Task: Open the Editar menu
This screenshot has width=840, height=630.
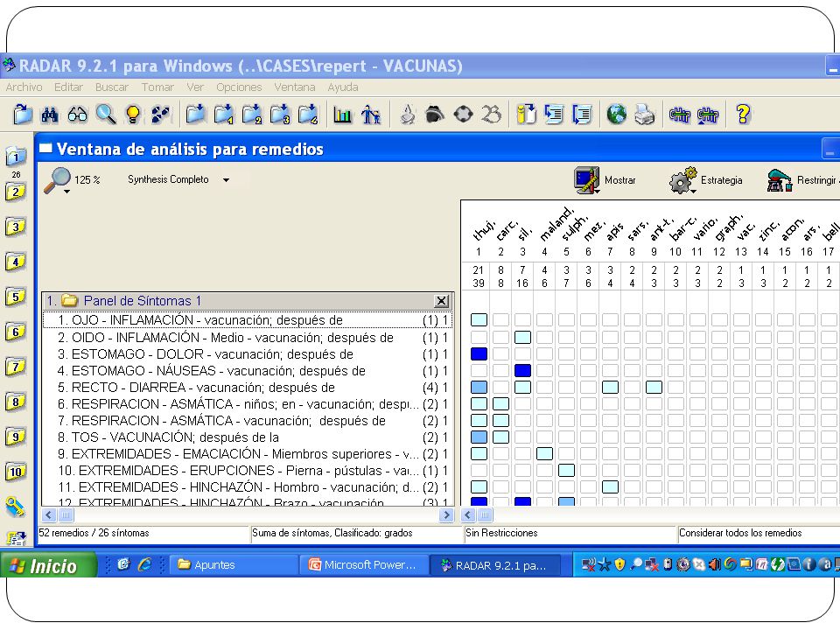Action: tap(68, 87)
